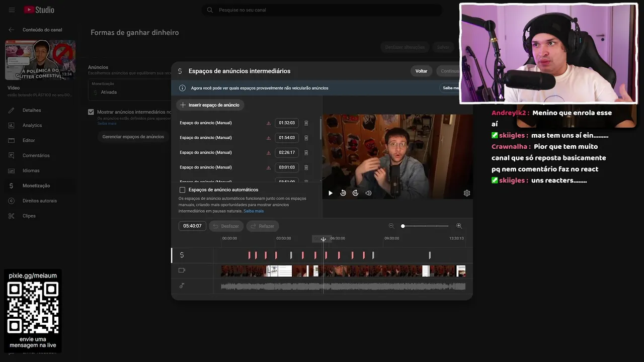This screenshot has height=362, width=644.
Task: Delete the ad slot at 01:32:03
Action: 306,123
